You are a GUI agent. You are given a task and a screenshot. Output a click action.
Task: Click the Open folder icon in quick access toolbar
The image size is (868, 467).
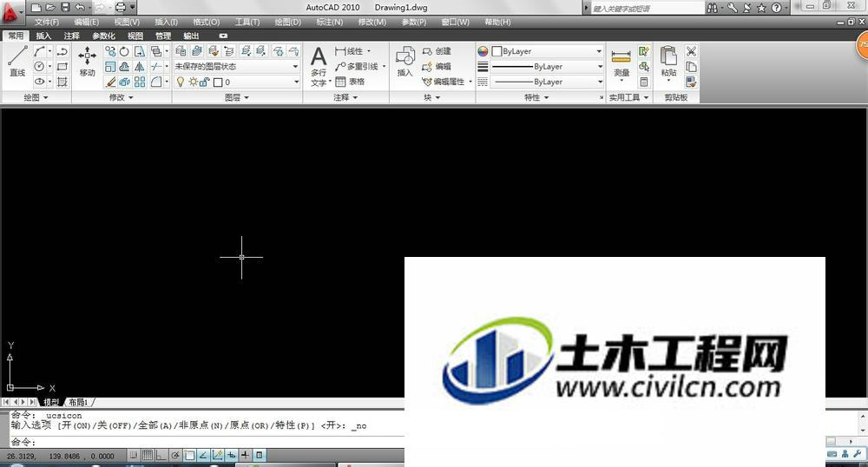[50, 8]
